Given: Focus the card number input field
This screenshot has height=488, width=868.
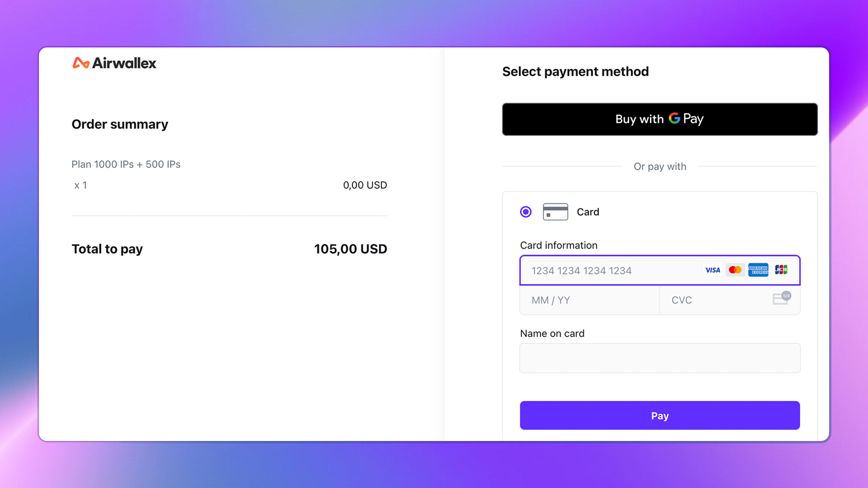Looking at the screenshot, I should tap(610, 271).
